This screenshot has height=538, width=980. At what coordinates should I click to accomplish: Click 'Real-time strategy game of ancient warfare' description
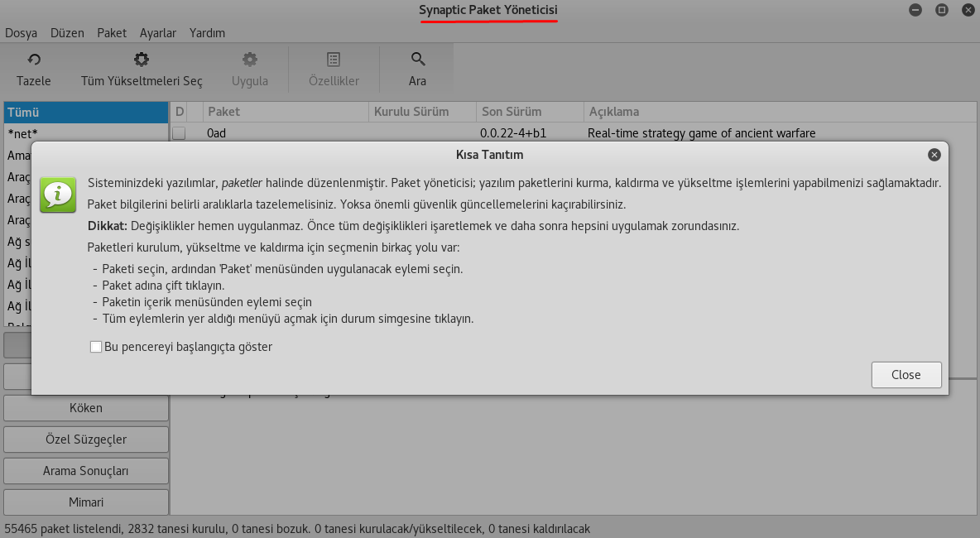point(701,133)
